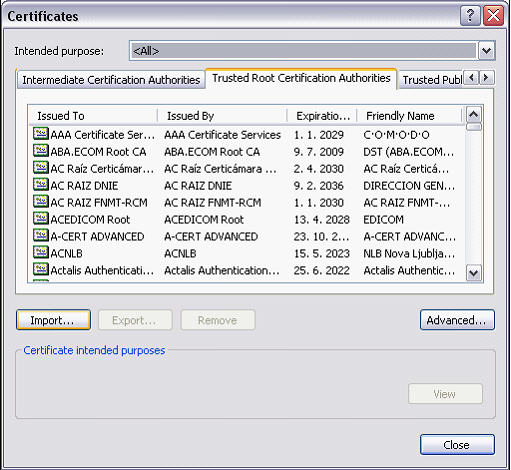Select AC Raíz Certicámar... in Issued To

pyautogui.click(x=102, y=169)
